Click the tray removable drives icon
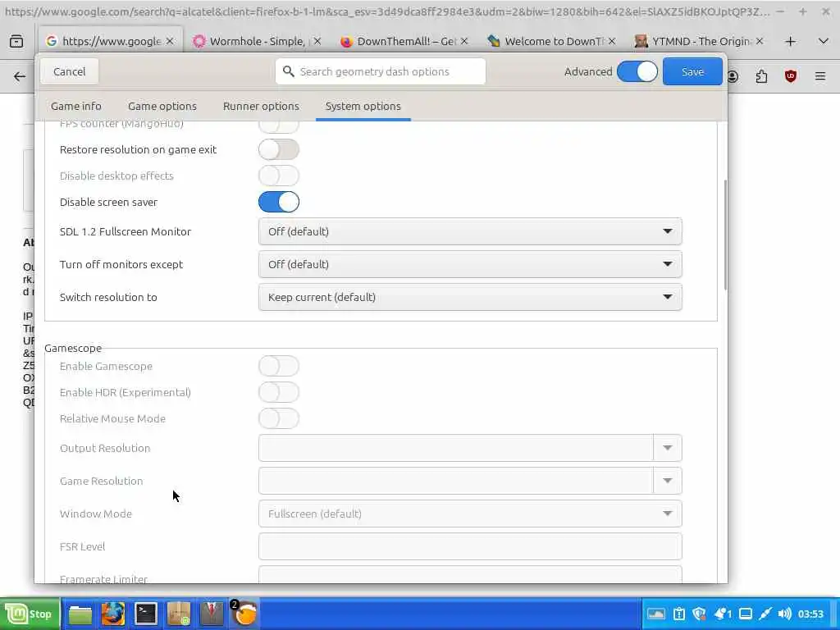 coord(656,614)
